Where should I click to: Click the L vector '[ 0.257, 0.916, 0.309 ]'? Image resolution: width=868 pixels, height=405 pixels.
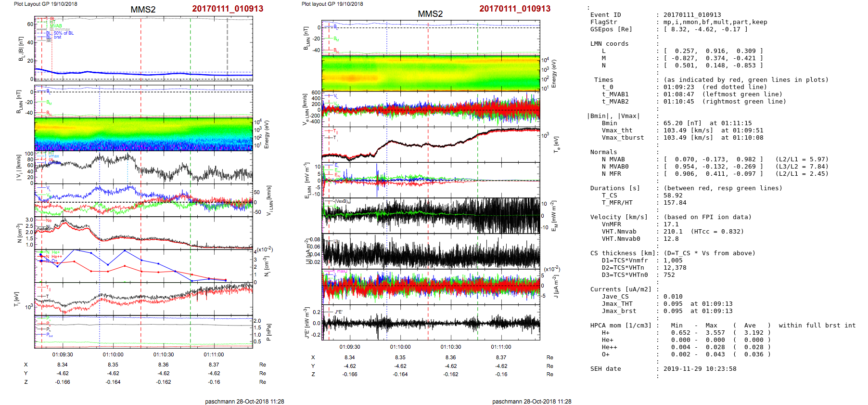tap(714, 51)
